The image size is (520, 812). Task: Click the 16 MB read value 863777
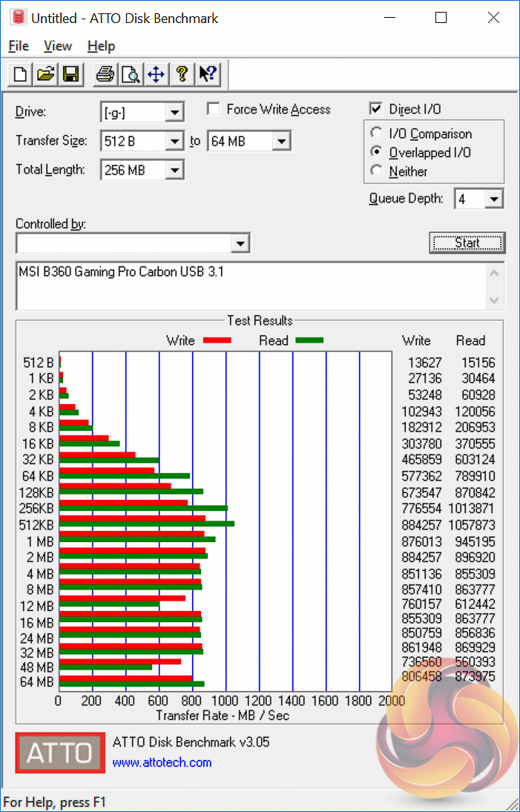tap(475, 618)
